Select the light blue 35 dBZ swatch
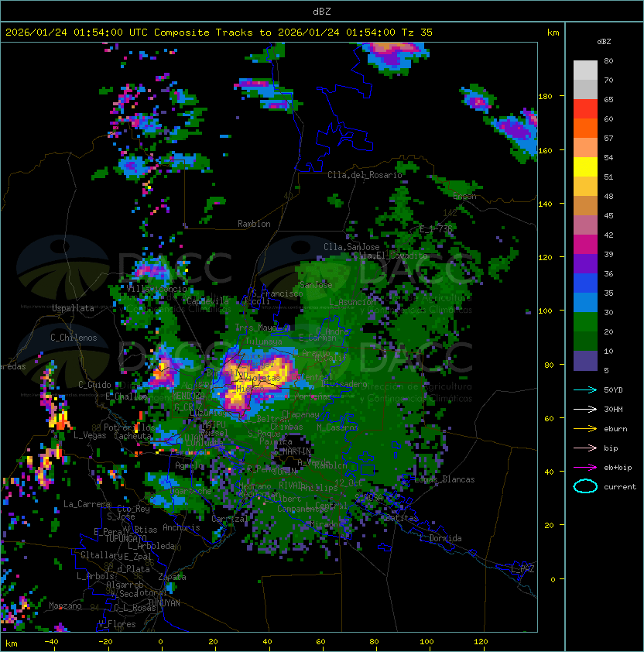644x652 pixels. (585, 303)
